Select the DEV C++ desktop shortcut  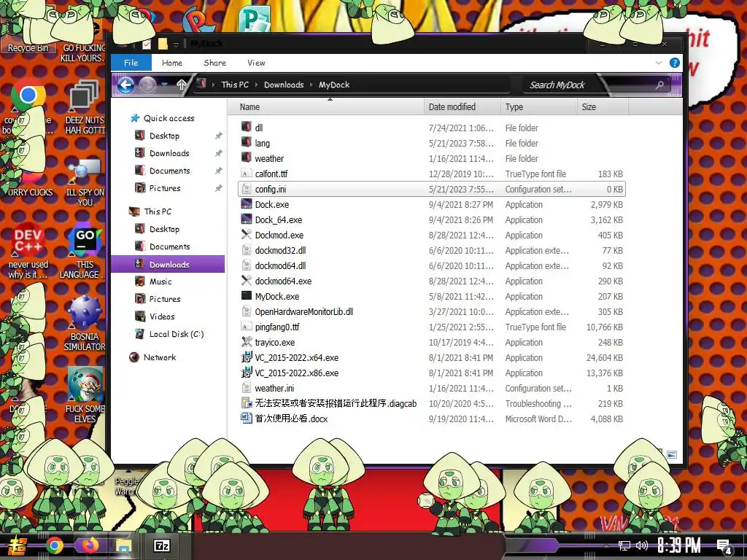[28, 251]
